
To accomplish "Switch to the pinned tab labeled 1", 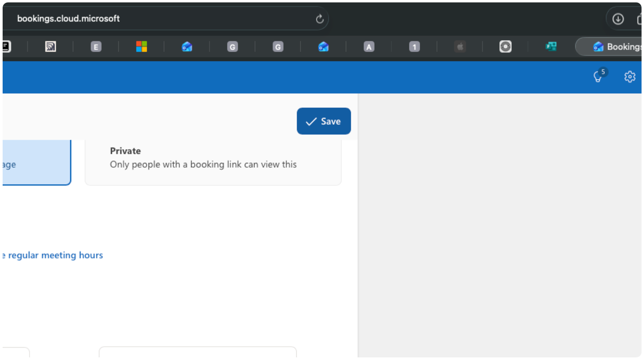I will tap(414, 46).
